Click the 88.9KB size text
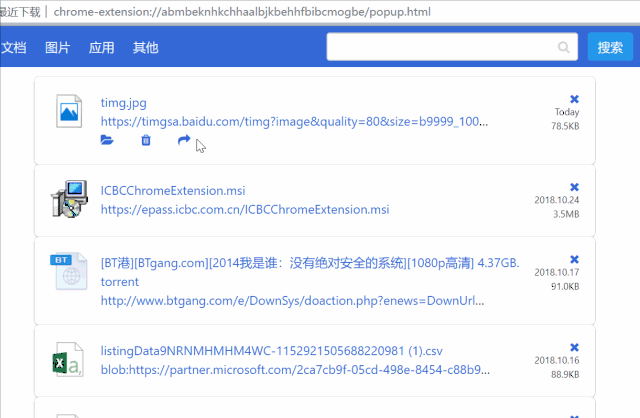The height and width of the screenshot is (418, 640). click(x=565, y=375)
